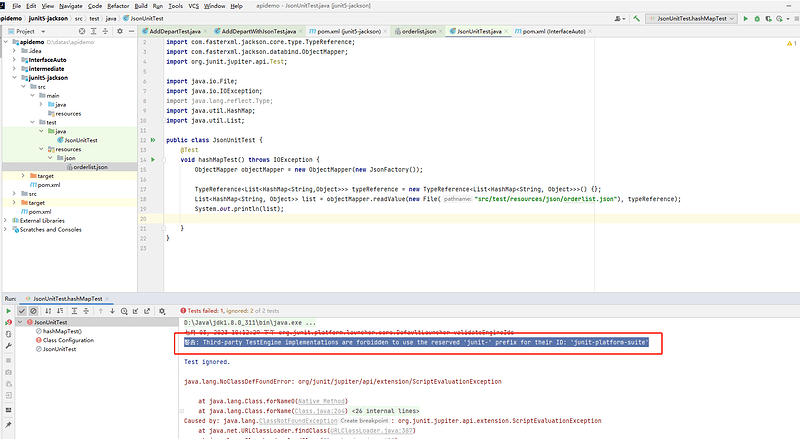The width and height of the screenshot is (800, 439).
Task: Import test results in the Run toolbar
Action: 136,311
